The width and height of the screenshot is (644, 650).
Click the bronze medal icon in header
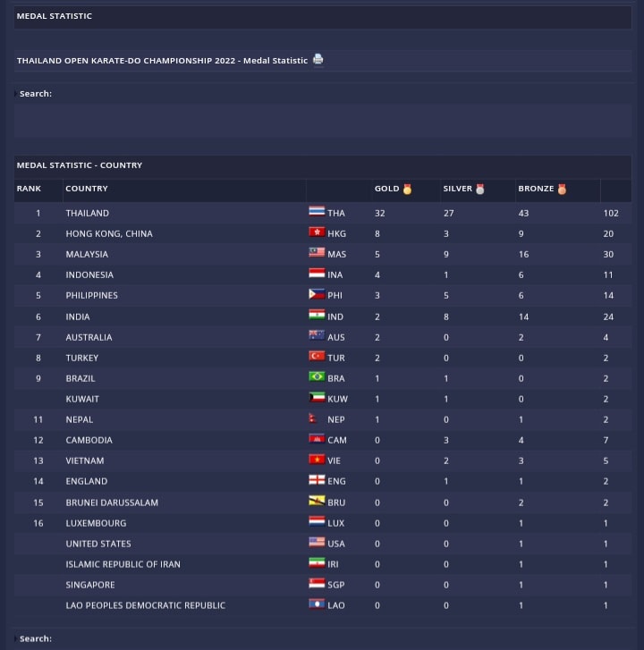(x=562, y=189)
